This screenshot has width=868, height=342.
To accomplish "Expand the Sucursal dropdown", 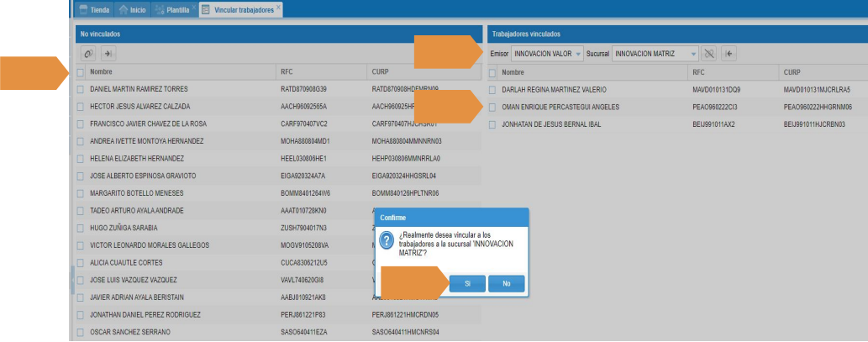I will pyautogui.click(x=693, y=54).
